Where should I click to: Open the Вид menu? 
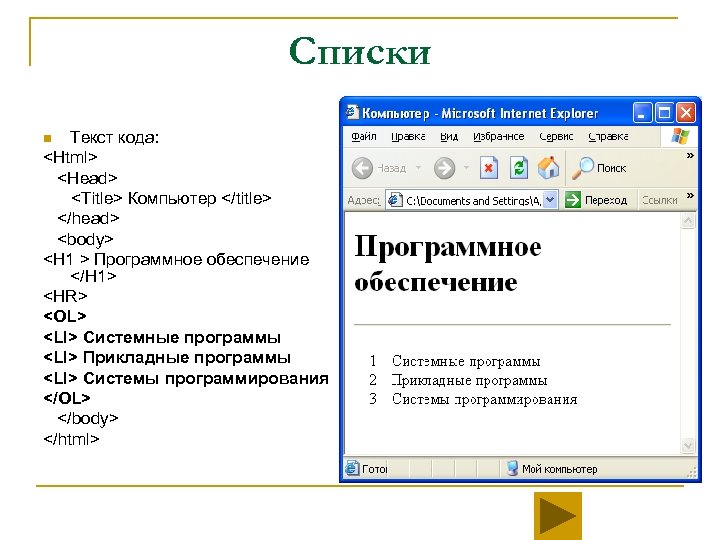click(449, 136)
